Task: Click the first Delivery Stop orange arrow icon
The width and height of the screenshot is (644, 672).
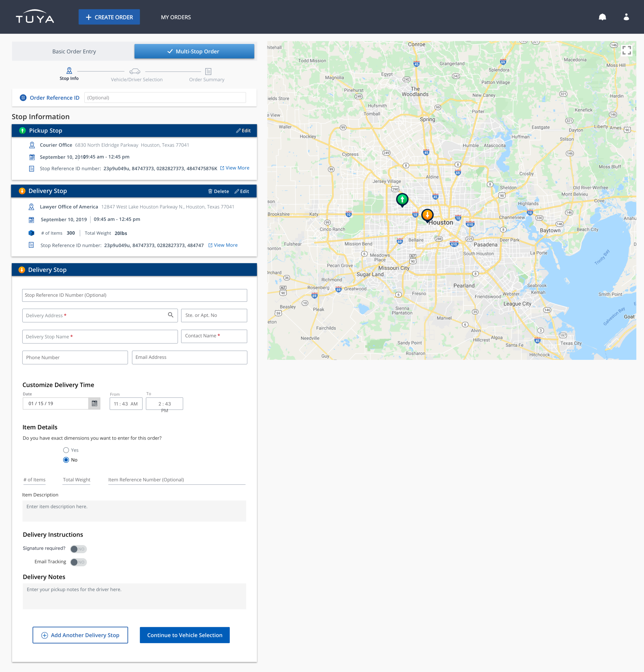Action: pyautogui.click(x=22, y=191)
